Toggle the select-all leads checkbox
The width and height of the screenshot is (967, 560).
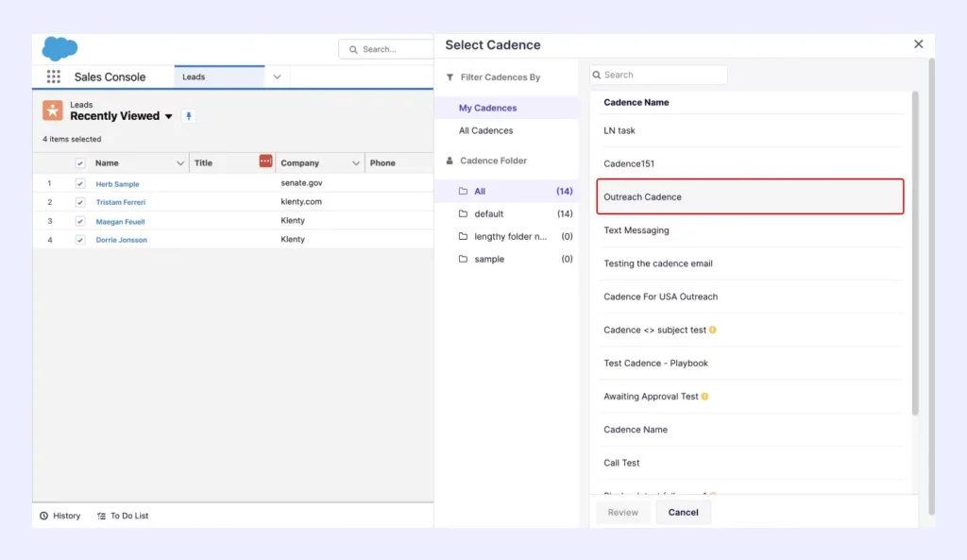79,162
